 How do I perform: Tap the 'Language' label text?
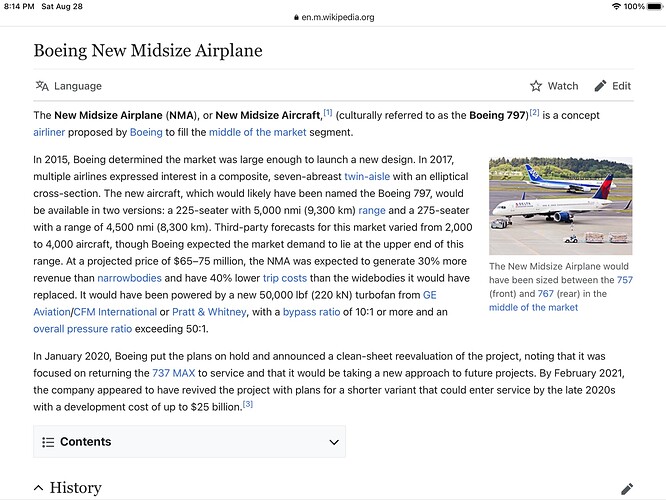[78, 86]
